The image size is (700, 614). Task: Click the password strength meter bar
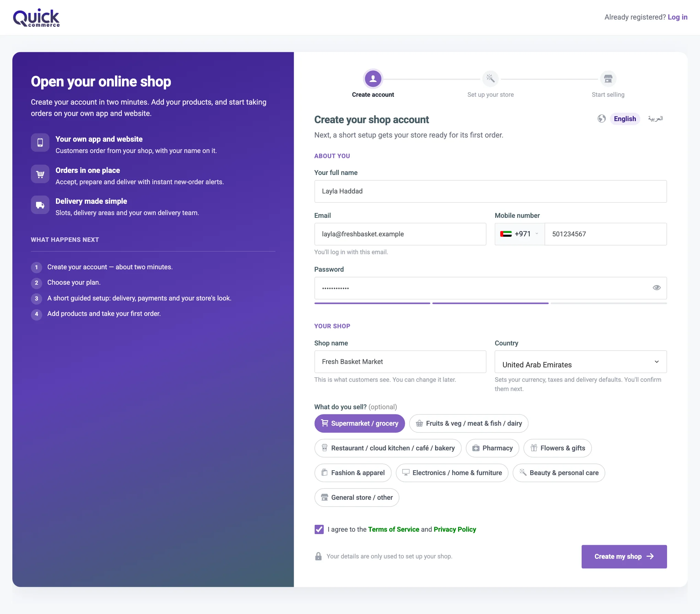point(490,303)
